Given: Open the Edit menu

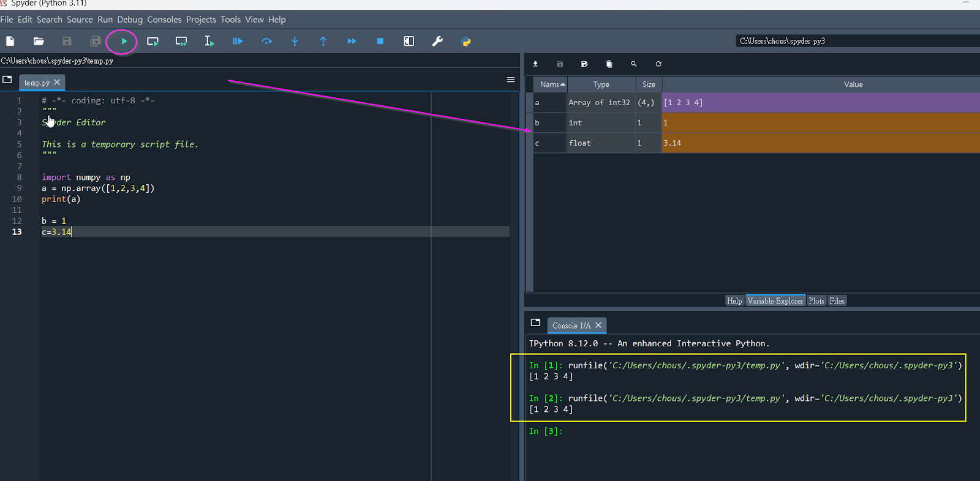Looking at the screenshot, I should pos(25,20).
